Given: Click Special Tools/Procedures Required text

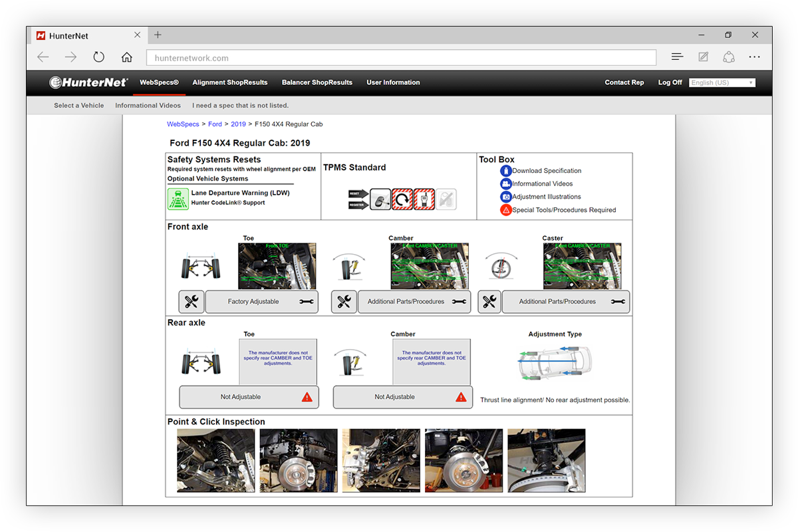Looking at the screenshot, I should click(564, 210).
